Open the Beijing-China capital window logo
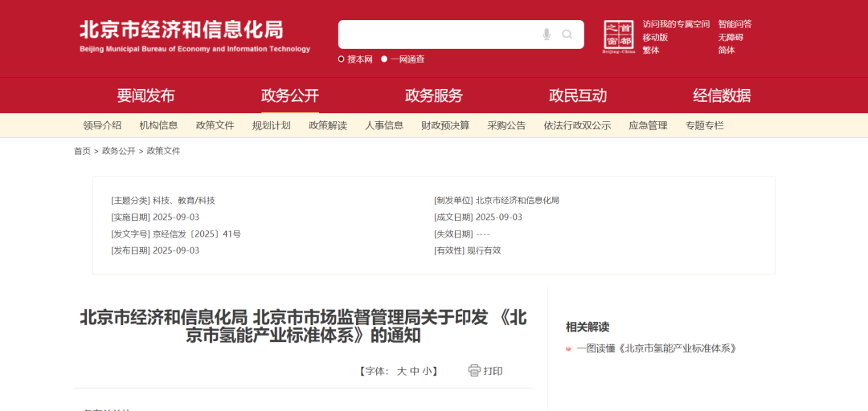 click(x=619, y=38)
